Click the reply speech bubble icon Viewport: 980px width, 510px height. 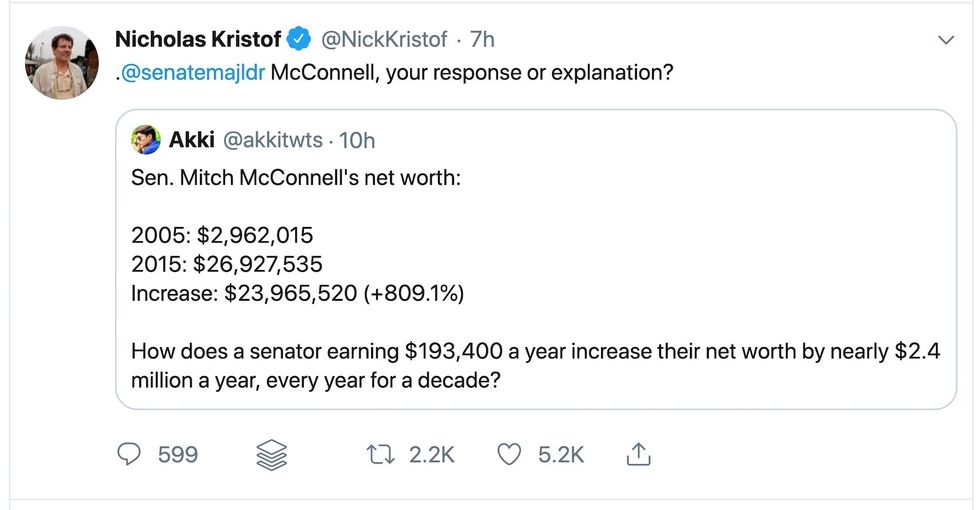click(x=130, y=454)
